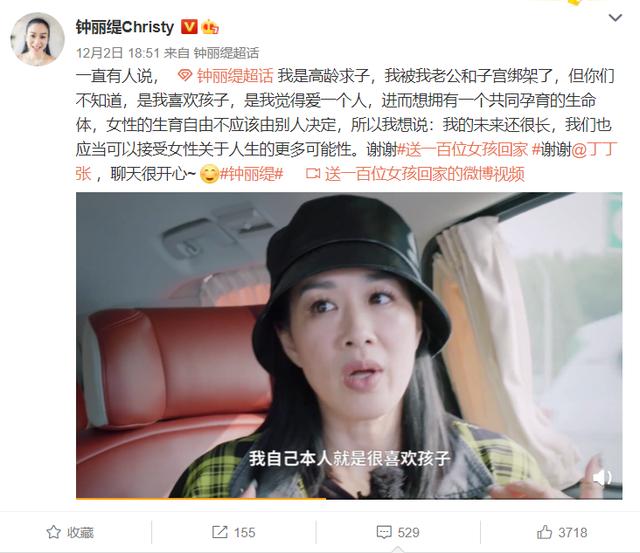Click the diamond super-topic icon
This screenshot has height=553, width=640.
pyautogui.click(x=185, y=76)
